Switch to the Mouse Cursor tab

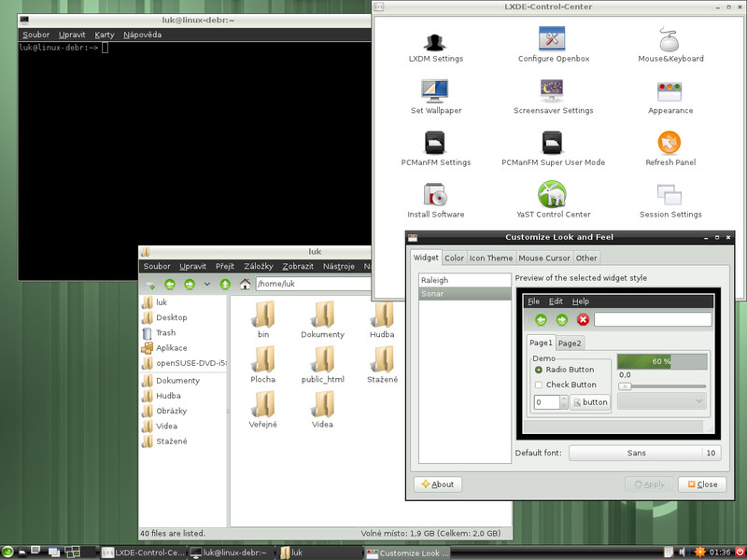point(544,259)
